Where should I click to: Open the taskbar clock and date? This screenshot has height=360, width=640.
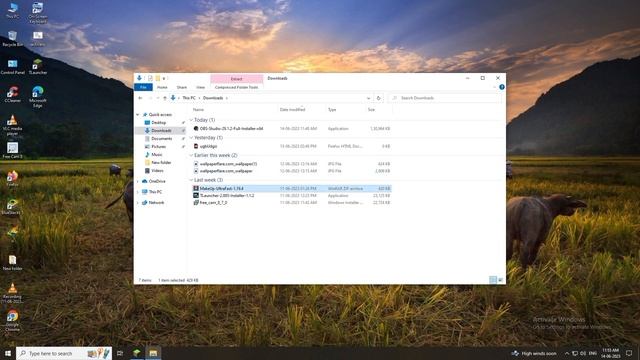(611, 353)
